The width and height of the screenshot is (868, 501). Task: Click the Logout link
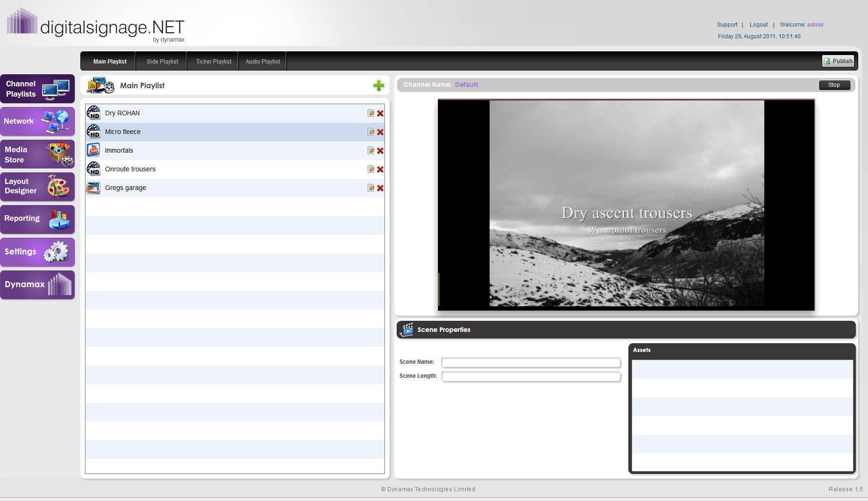point(759,25)
